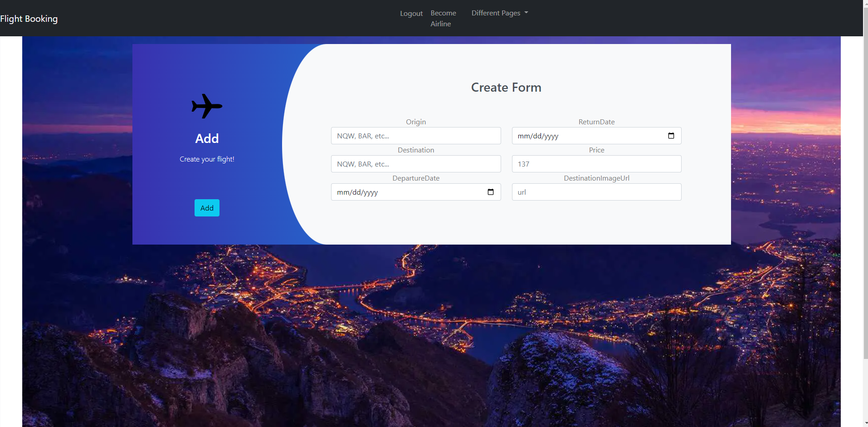This screenshot has height=427, width=868.
Task: Select the Price field showing 137
Action: point(596,164)
